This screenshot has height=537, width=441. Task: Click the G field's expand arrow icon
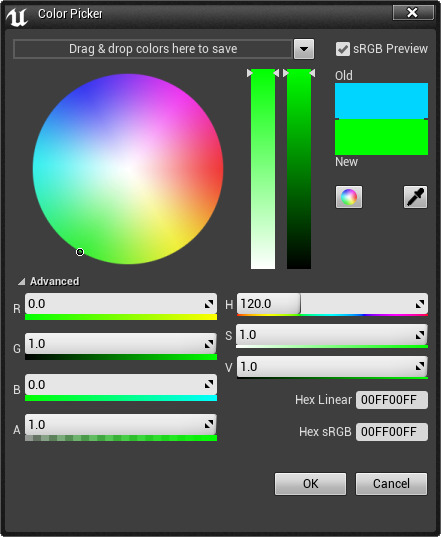click(209, 344)
